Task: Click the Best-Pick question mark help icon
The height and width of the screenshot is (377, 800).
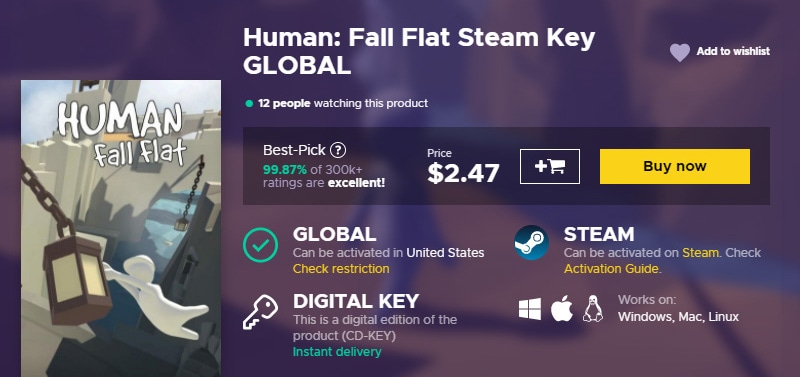Action: (x=338, y=150)
